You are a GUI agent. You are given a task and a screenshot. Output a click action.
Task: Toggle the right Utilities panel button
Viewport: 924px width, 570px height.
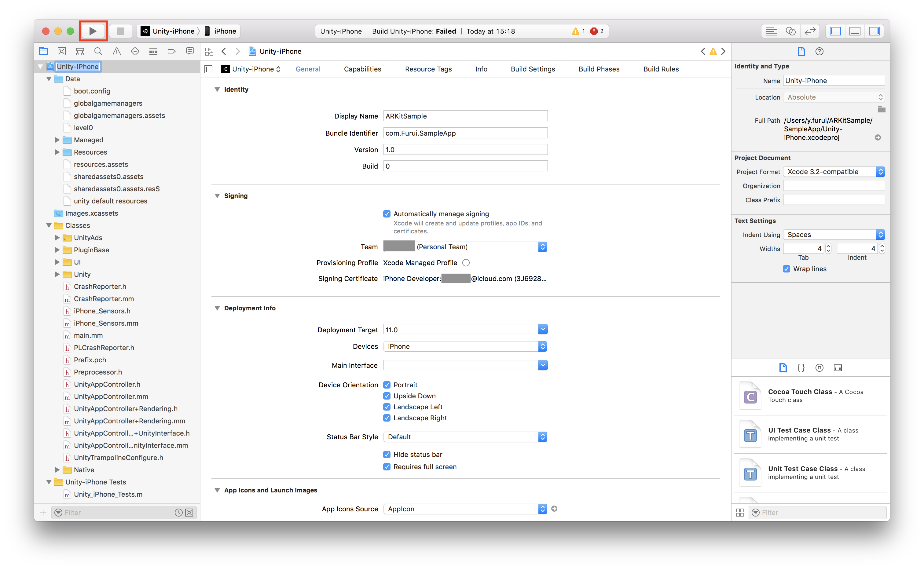tap(874, 31)
